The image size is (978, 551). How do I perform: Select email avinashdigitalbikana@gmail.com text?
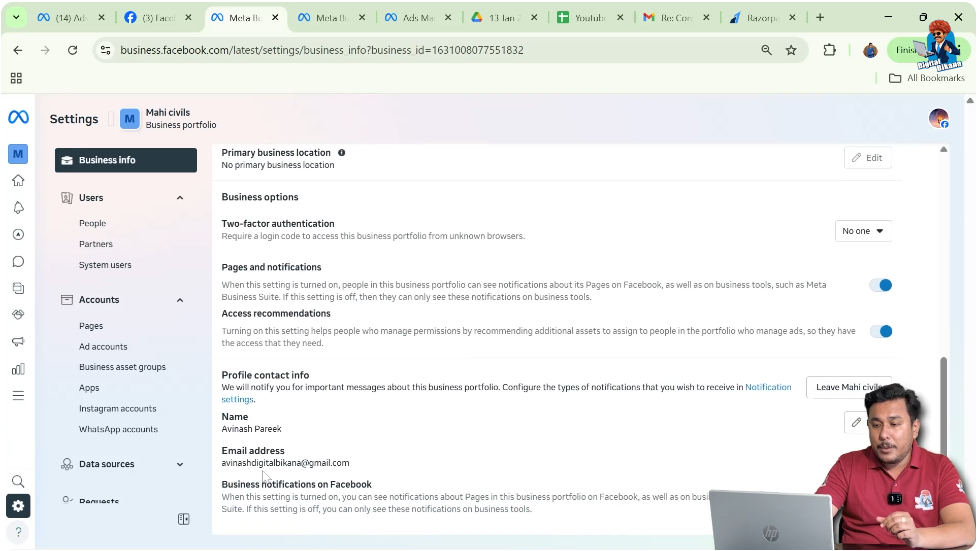point(285,463)
